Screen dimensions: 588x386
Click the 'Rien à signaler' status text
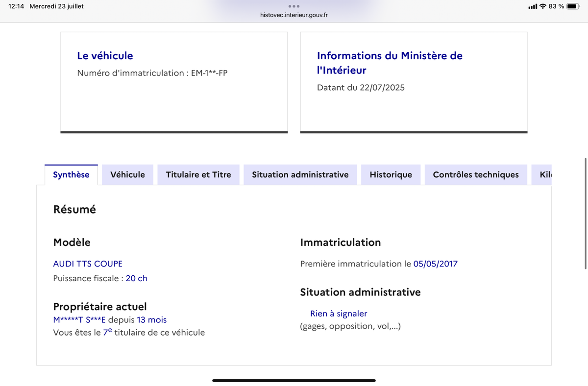tap(339, 314)
